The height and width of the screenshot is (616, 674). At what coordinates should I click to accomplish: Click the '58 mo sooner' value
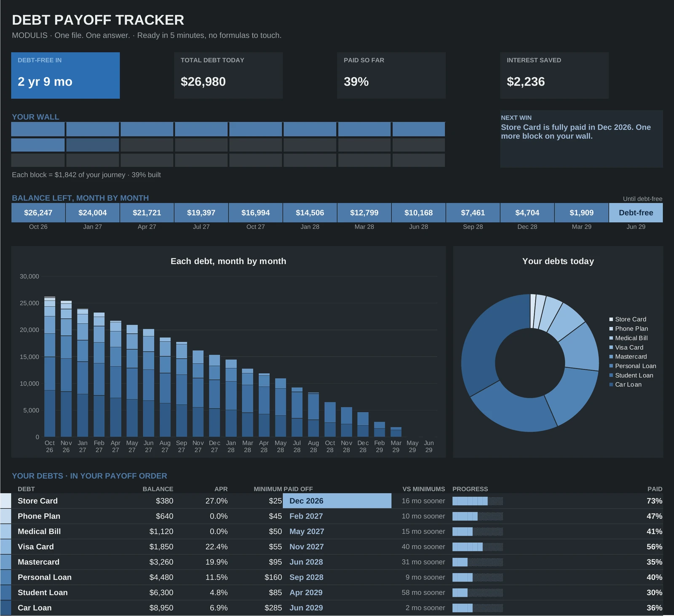coord(423,593)
